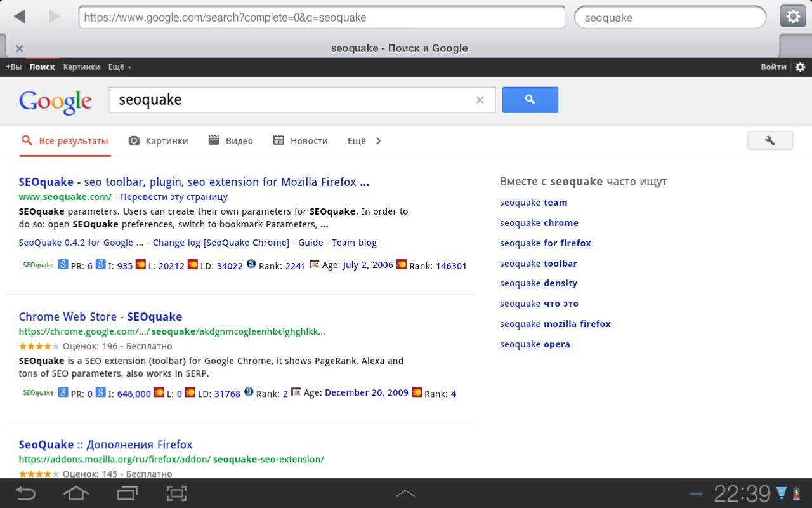The image size is (812, 508).
Task: Open the clock showing 22:39
Action: [x=742, y=493]
